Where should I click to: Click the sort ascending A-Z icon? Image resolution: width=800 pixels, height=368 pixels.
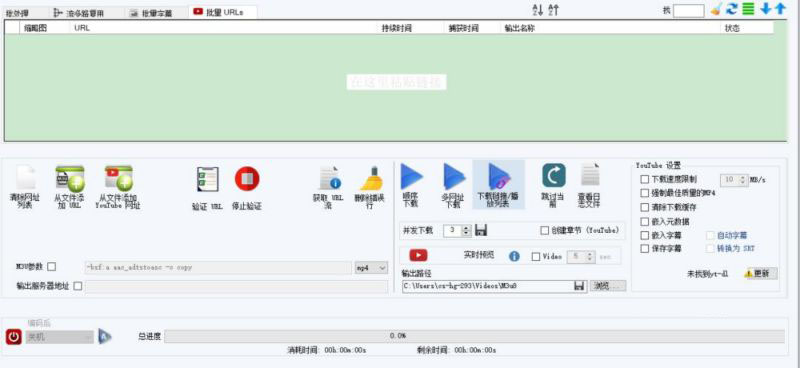click(538, 10)
